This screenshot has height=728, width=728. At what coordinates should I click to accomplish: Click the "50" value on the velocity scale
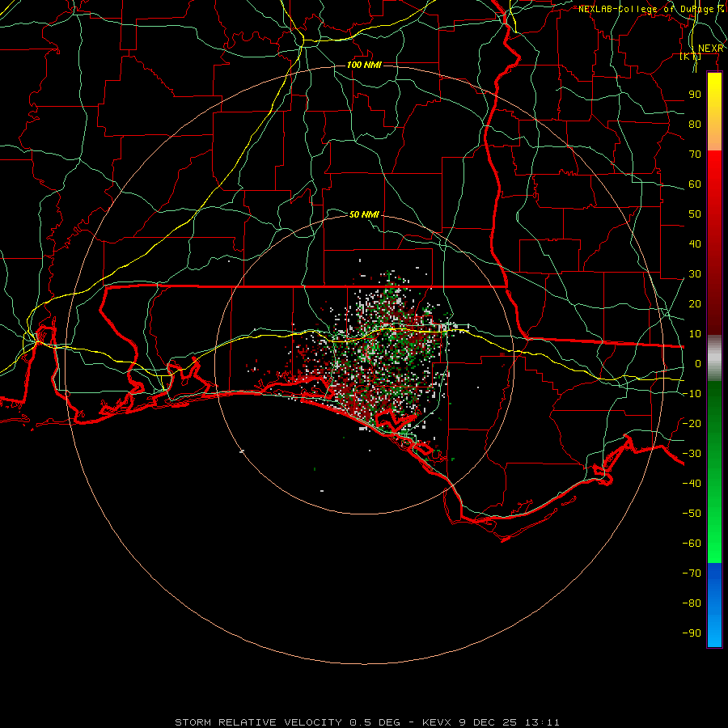click(x=695, y=214)
